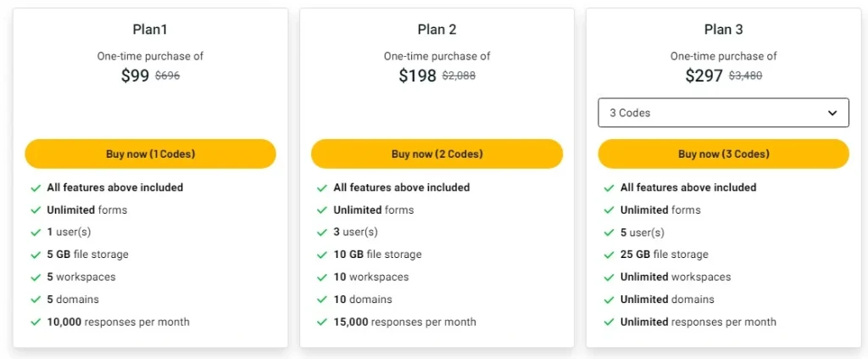The width and height of the screenshot is (868, 359).
Task: Open the 3 Codes dropdown
Action: (x=723, y=113)
